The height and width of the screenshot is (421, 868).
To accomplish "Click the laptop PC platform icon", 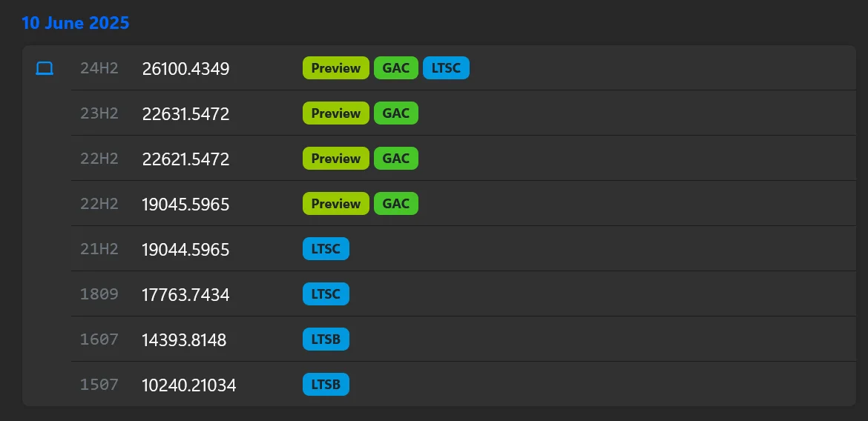I will [x=45, y=69].
